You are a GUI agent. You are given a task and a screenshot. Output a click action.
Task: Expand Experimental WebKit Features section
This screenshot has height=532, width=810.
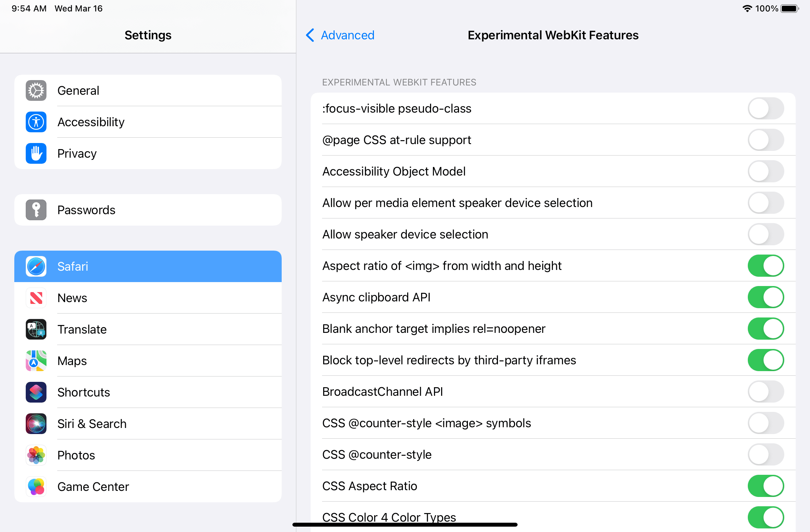point(399,82)
